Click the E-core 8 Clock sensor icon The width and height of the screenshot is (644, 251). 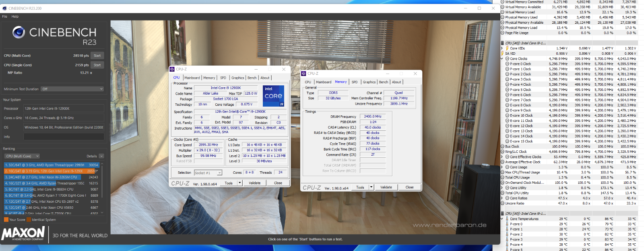(507, 105)
